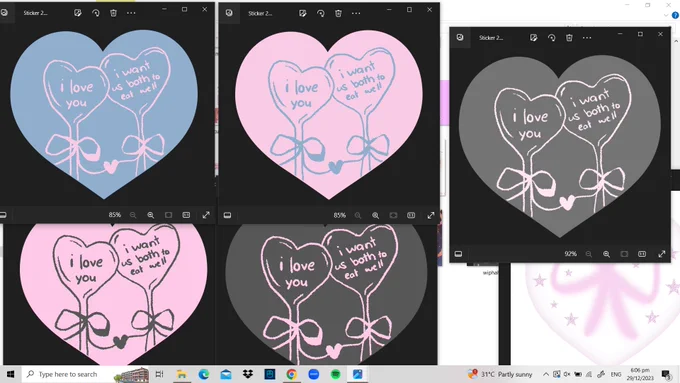
Task: Click the 85% zoom value in blue heart window
Action: click(x=114, y=215)
